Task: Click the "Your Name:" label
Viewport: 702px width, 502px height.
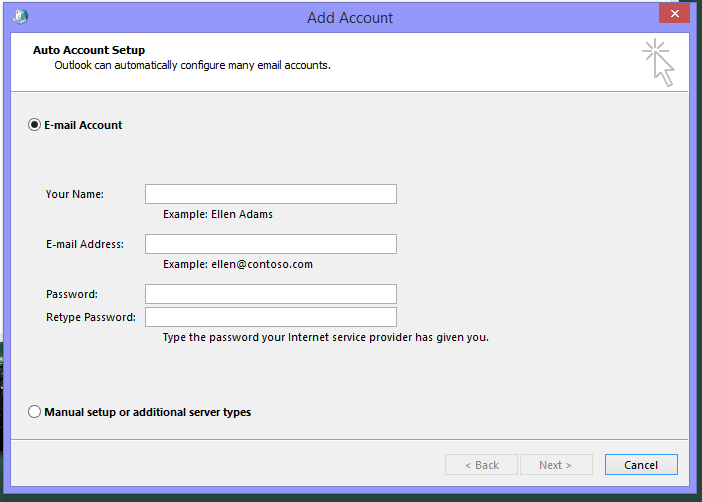Action: [x=75, y=194]
